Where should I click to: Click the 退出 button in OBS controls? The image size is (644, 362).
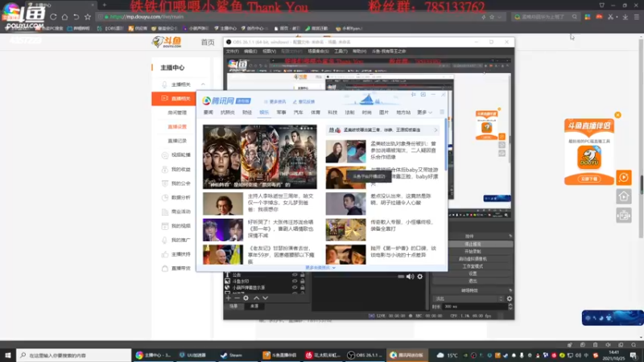point(473,281)
